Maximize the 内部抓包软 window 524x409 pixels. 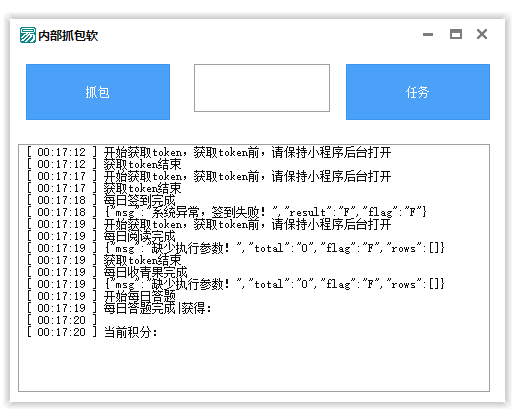(x=455, y=34)
